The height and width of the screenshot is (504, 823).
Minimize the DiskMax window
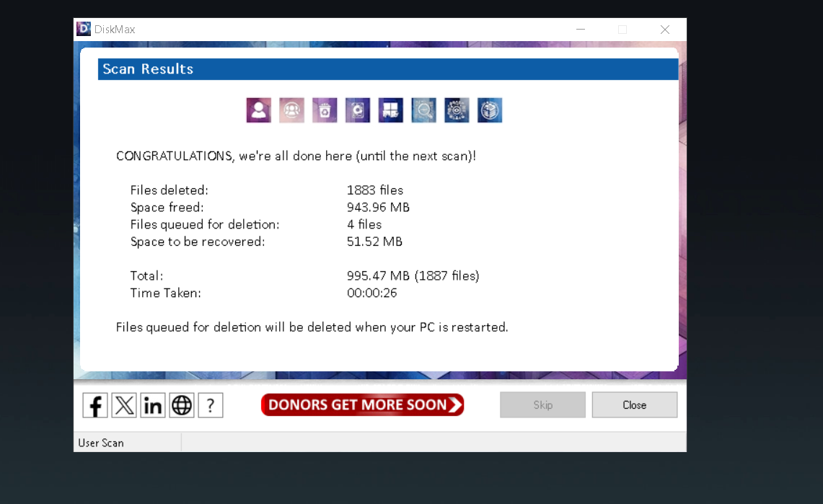tap(581, 30)
